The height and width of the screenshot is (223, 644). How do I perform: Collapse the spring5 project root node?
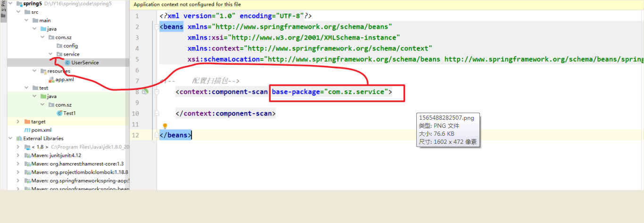(x=10, y=4)
